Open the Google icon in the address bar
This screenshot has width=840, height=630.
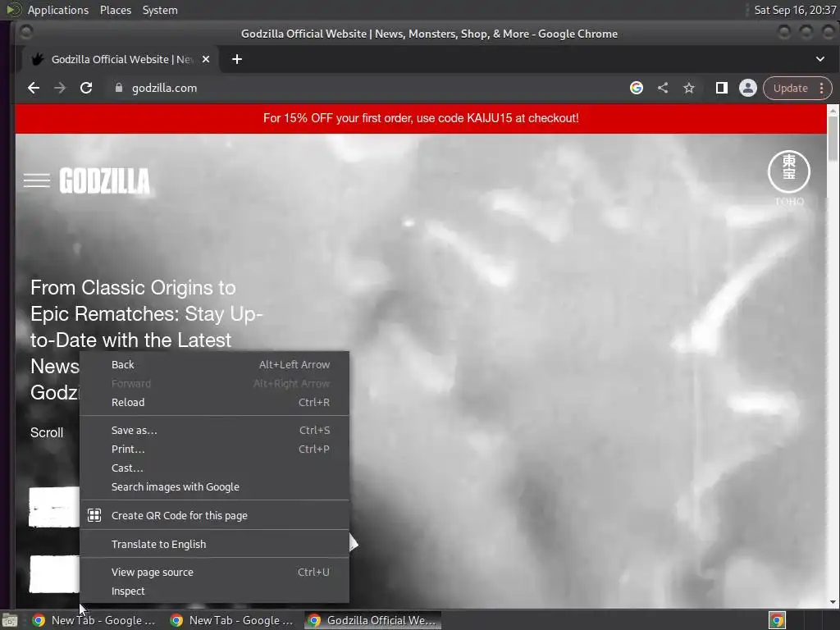click(x=637, y=88)
